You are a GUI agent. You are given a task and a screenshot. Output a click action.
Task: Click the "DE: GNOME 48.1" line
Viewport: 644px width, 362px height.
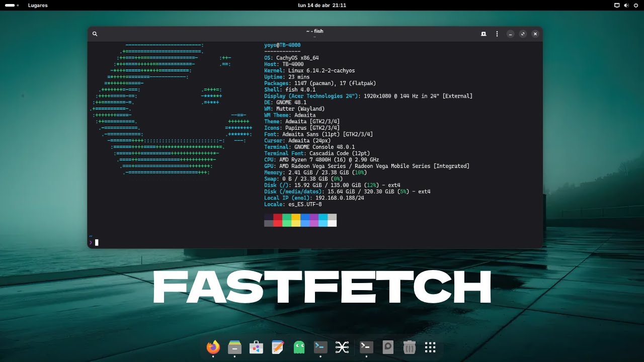pyautogui.click(x=285, y=103)
